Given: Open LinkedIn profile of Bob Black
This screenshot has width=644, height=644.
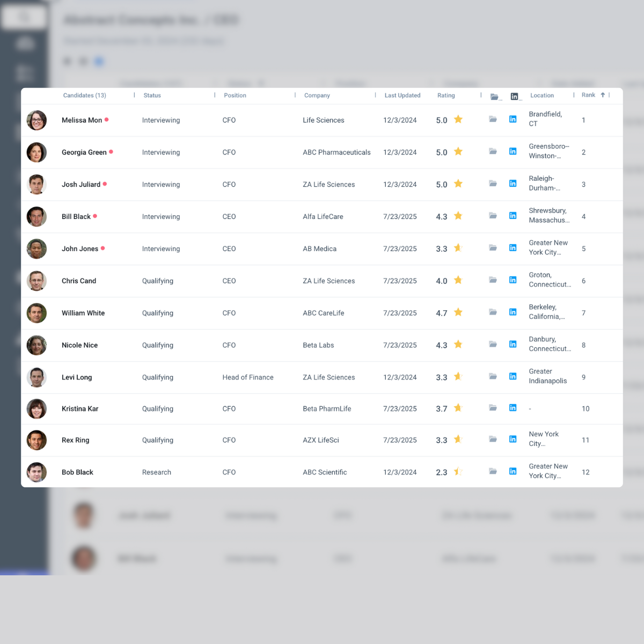Looking at the screenshot, I should pyautogui.click(x=513, y=471).
